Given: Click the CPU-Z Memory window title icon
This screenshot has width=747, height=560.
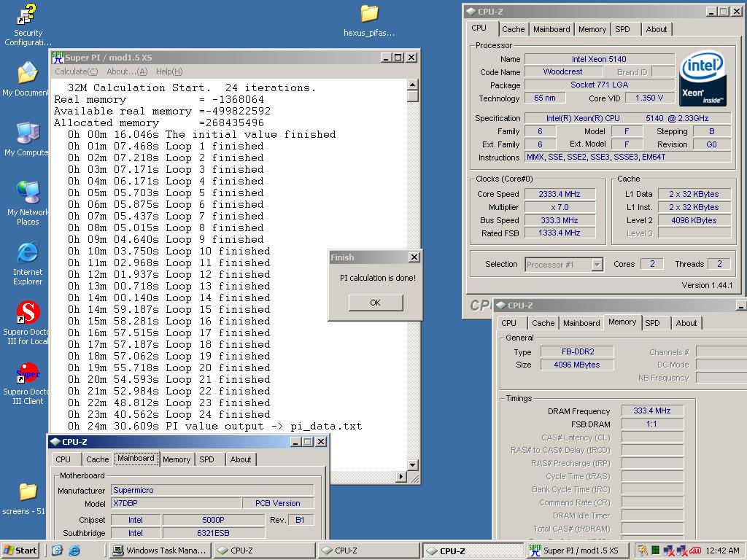Looking at the screenshot, I should 500,306.
